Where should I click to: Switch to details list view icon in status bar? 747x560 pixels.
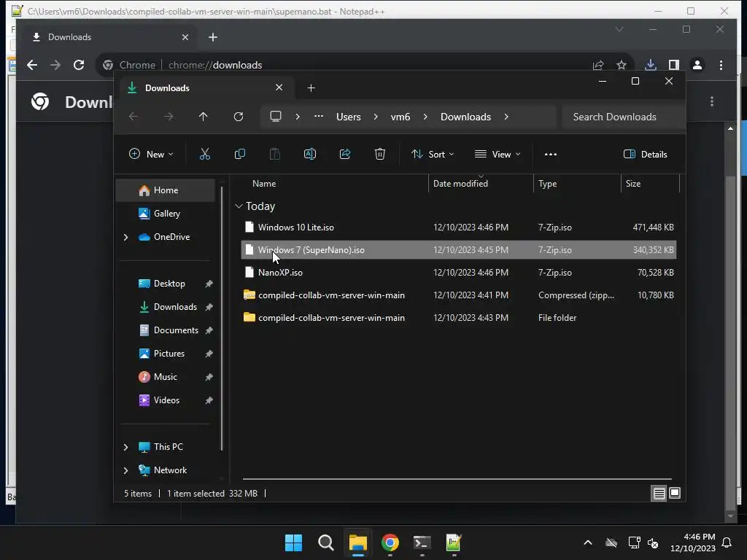coord(659,494)
